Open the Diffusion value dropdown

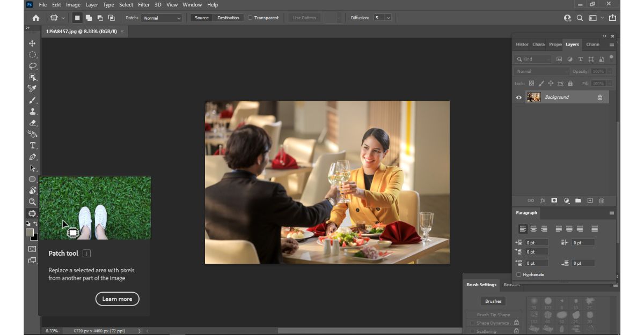click(389, 18)
